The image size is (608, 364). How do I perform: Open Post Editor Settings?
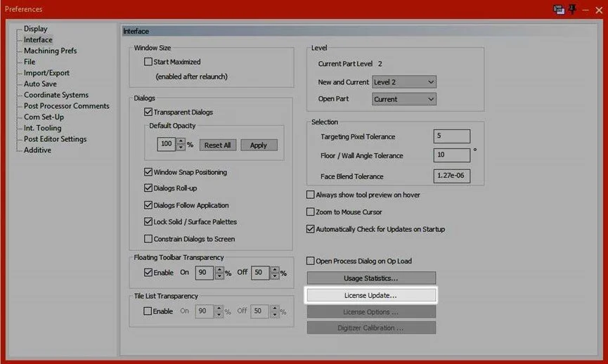pyautogui.click(x=55, y=139)
